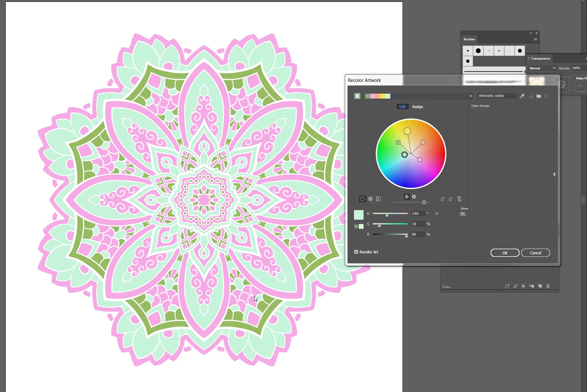587x392 pixels.
Task: Click the remove color tool icon
Action: [451, 199]
